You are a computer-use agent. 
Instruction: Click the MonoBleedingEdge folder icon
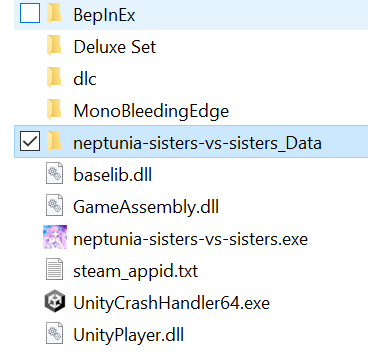54,110
